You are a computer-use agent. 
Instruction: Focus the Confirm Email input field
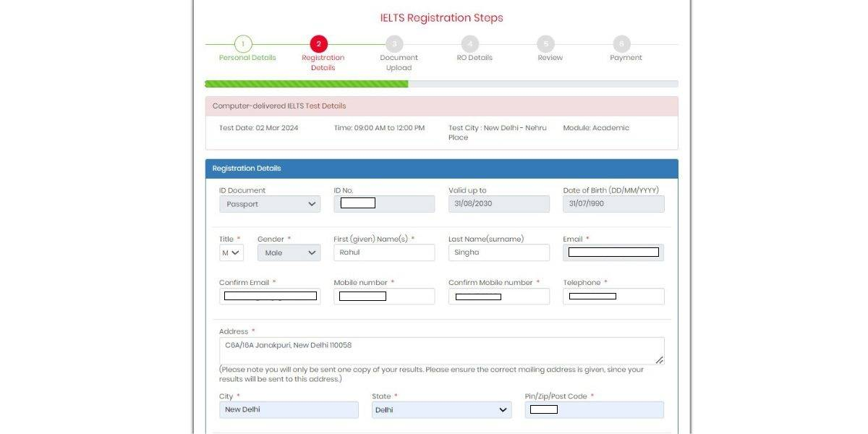point(269,295)
